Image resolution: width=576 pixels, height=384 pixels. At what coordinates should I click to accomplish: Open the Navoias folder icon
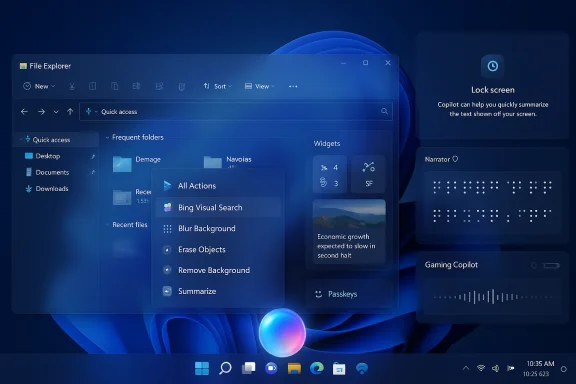(x=213, y=162)
